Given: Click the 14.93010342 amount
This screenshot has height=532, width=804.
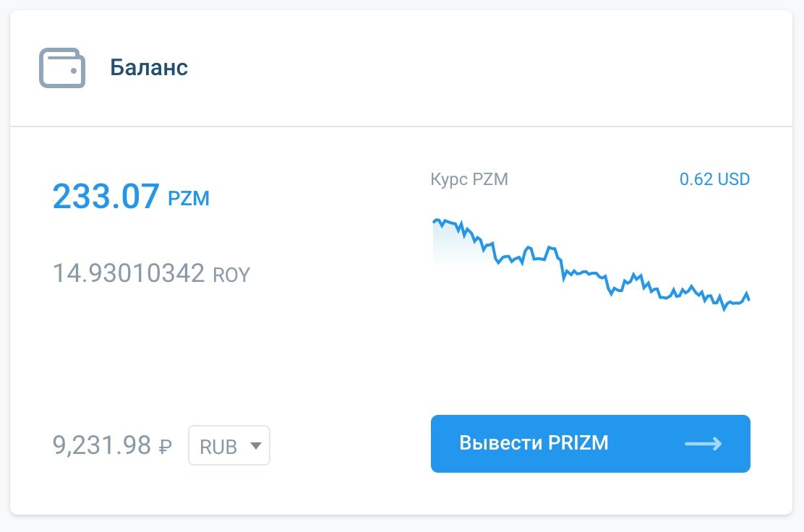Looking at the screenshot, I should (129, 274).
